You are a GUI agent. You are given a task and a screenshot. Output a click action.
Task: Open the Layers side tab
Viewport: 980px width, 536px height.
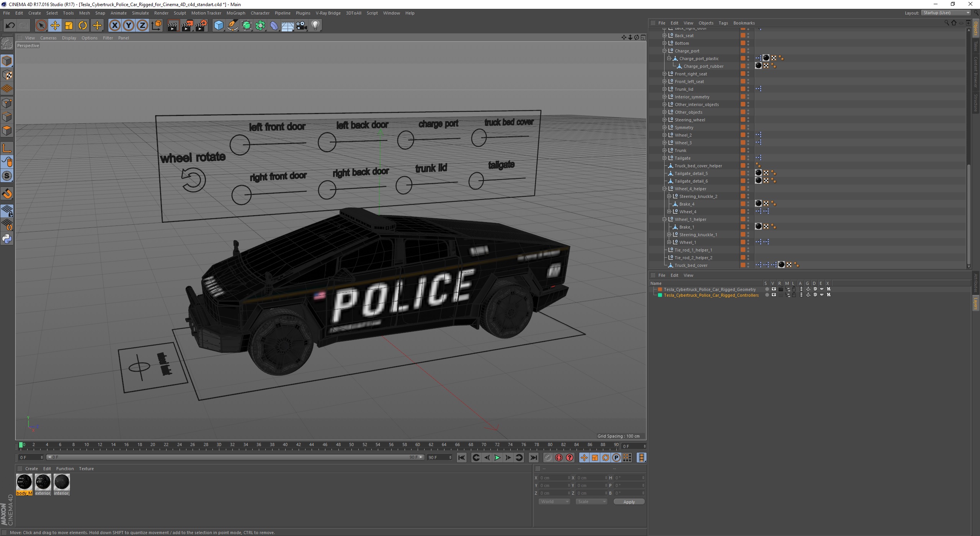tap(976, 303)
